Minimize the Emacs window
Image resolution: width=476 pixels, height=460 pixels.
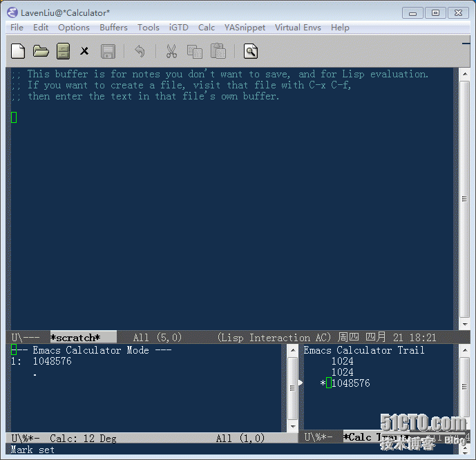tap(412, 13)
